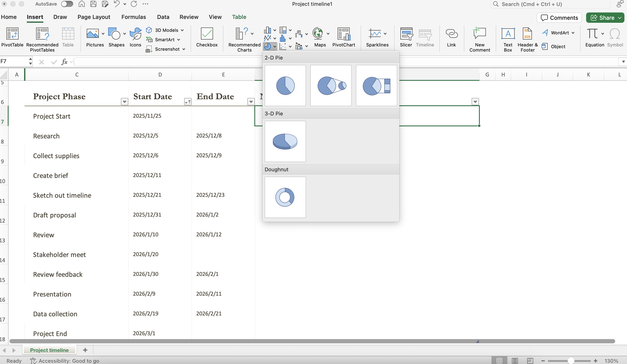Choose the Doughnut chart thumbnail

285,197
